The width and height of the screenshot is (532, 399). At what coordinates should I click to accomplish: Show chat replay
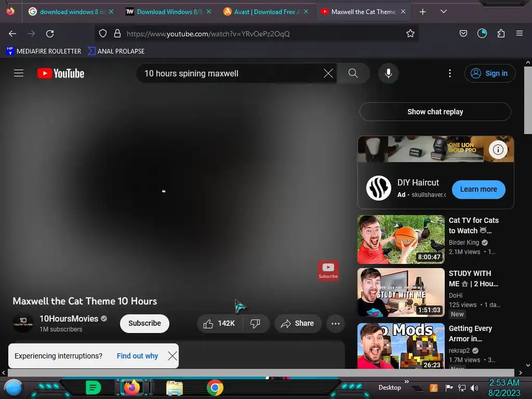(x=435, y=112)
